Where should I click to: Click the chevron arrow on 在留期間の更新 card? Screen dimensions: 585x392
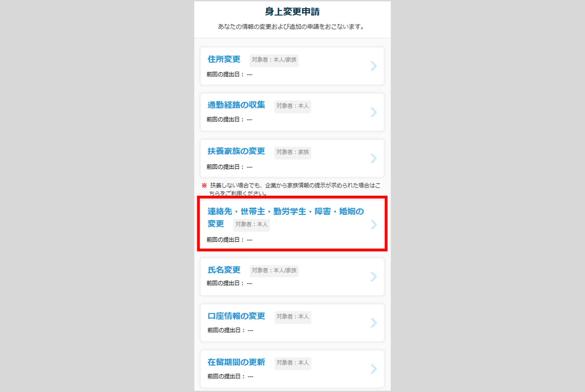[x=373, y=369]
